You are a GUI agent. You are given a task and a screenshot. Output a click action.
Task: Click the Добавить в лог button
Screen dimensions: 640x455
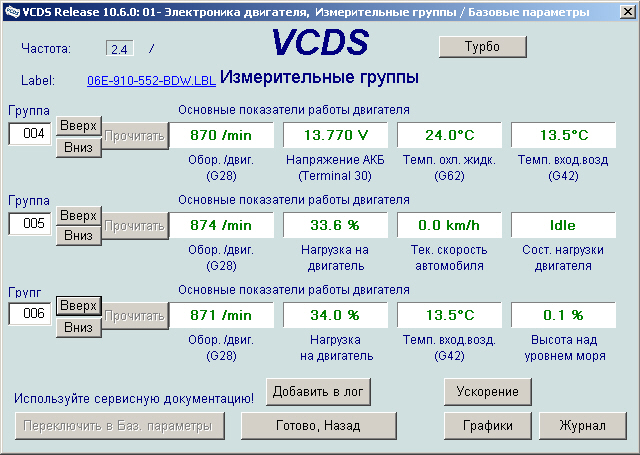pos(318,392)
